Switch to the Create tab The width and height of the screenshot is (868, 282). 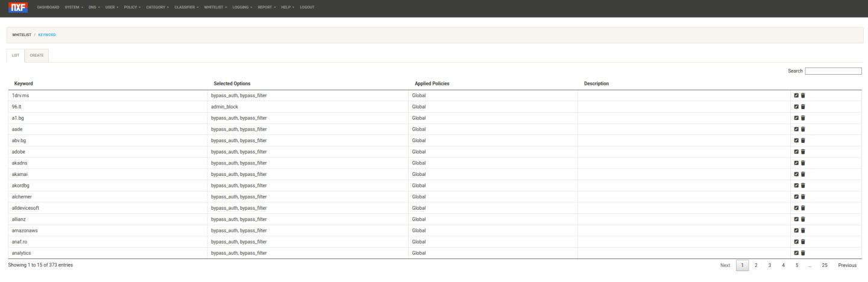tap(37, 55)
